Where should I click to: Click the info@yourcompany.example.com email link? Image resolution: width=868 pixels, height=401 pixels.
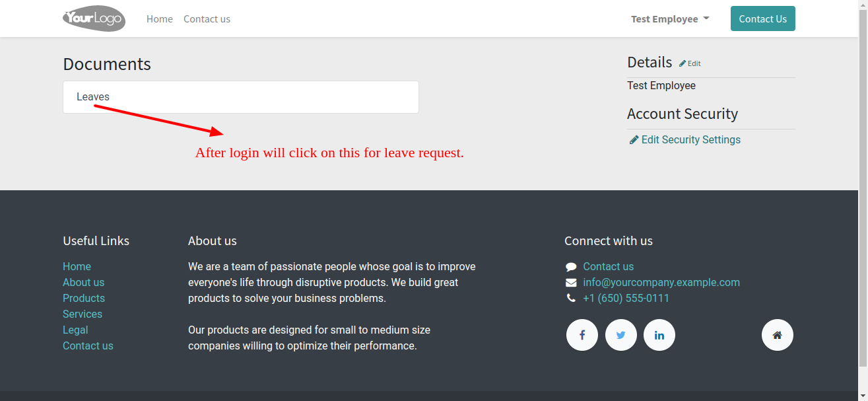(x=661, y=282)
